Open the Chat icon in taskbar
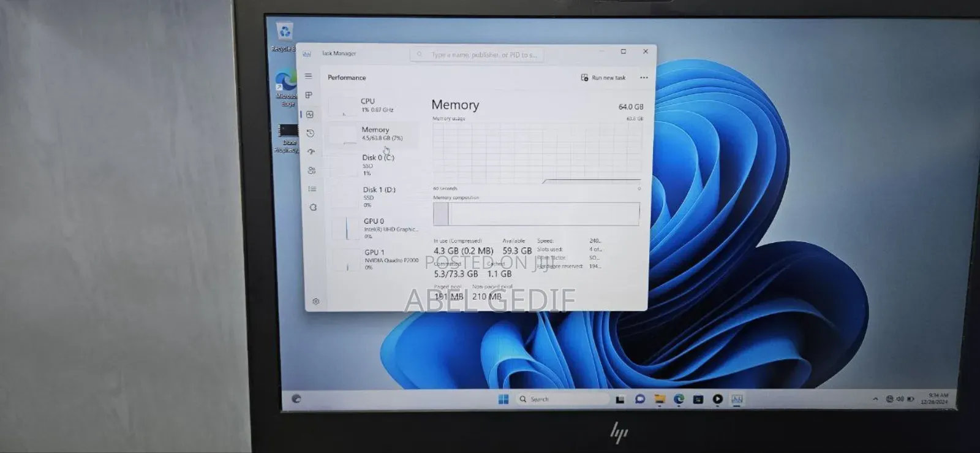The height and width of the screenshot is (453, 980). click(640, 399)
